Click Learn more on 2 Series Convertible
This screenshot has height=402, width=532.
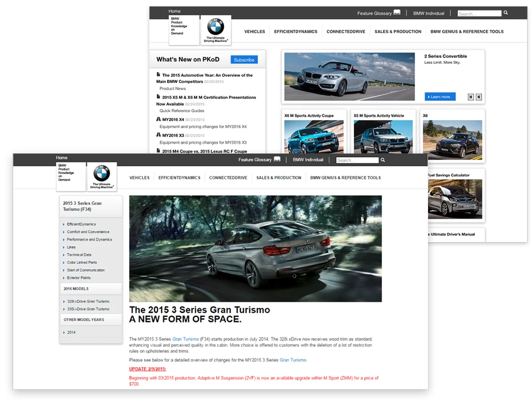[440, 97]
